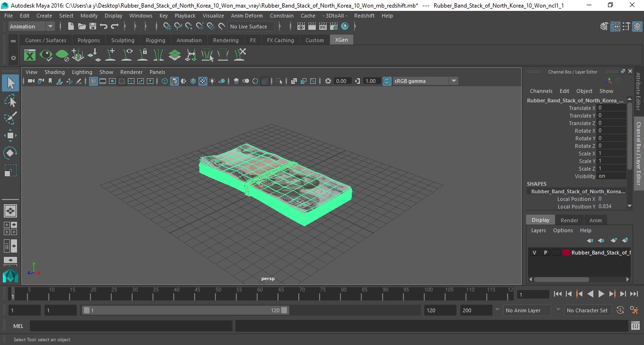Image resolution: width=644 pixels, height=345 pixels.
Task: Open Hypershade with the blue circle icon
Action: tap(345, 27)
